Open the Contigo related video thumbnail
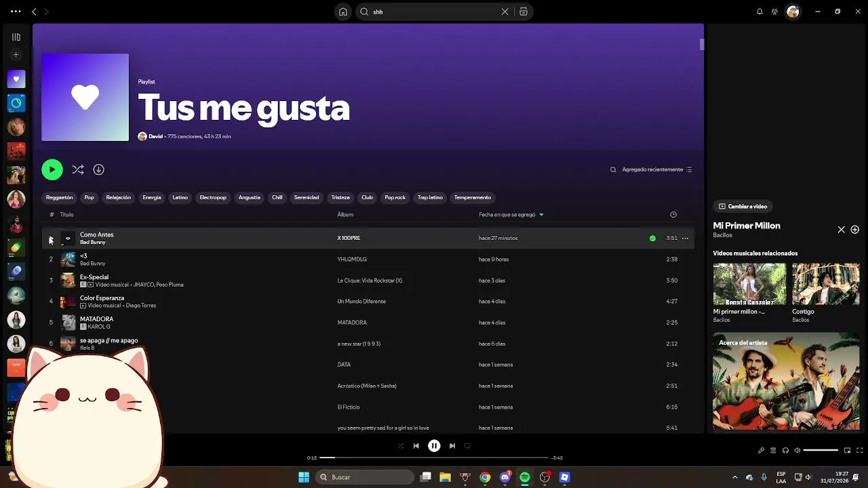 pyautogui.click(x=826, y=285)
